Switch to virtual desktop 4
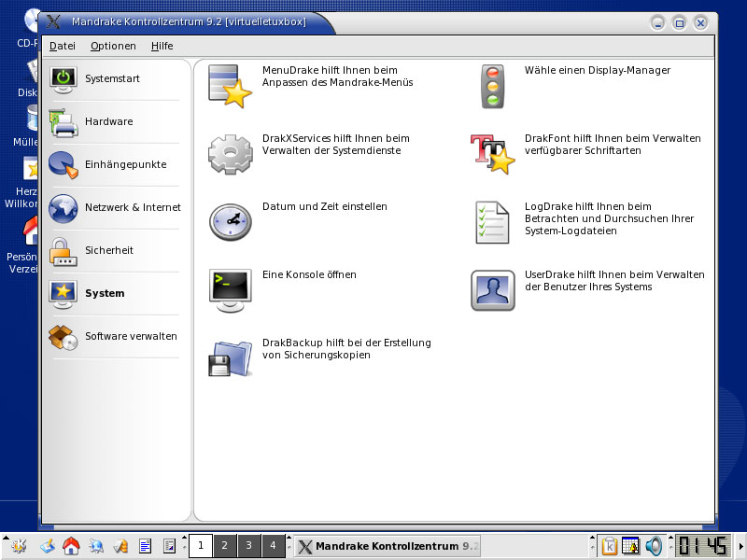Viewport: 747px width, 560px height. (x=273, y=546)
